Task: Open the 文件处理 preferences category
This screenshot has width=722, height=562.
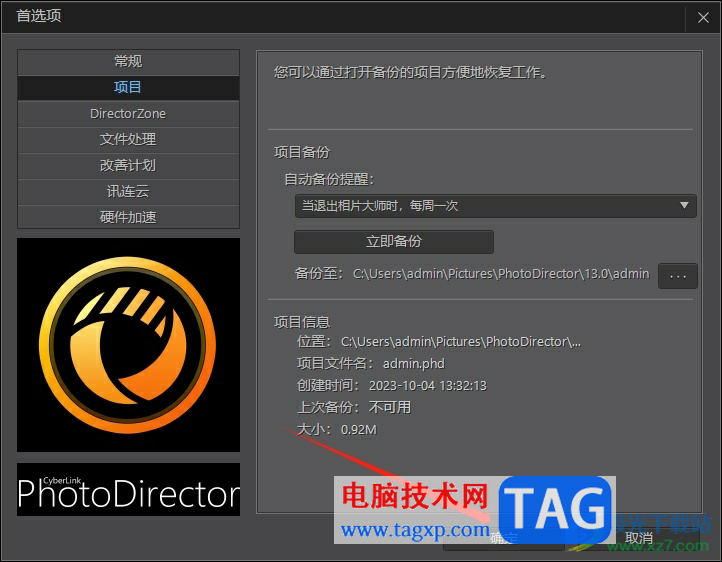Action: tap(128, 139)
